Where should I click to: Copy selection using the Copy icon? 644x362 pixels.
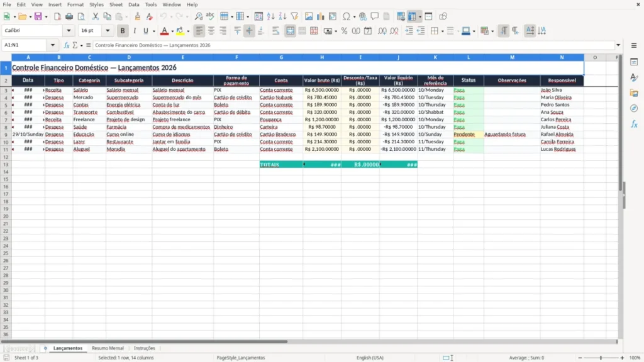[x=107, y=16]
